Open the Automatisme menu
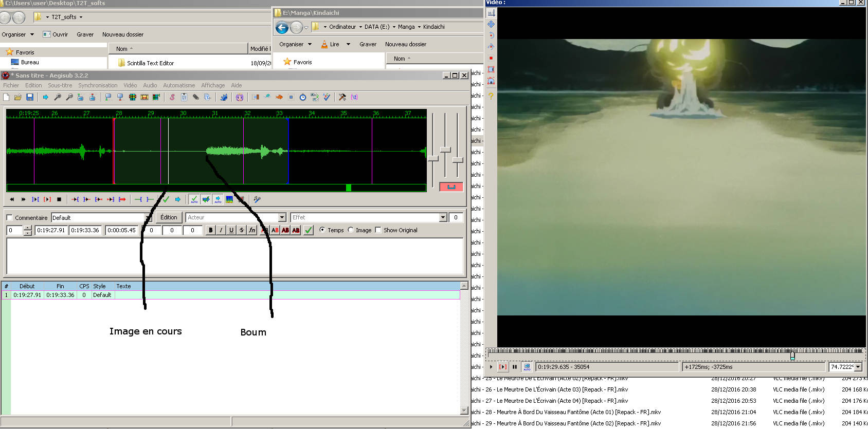Image resolution: width=868 pixels, height=429 pixels. tap(179, 85)
